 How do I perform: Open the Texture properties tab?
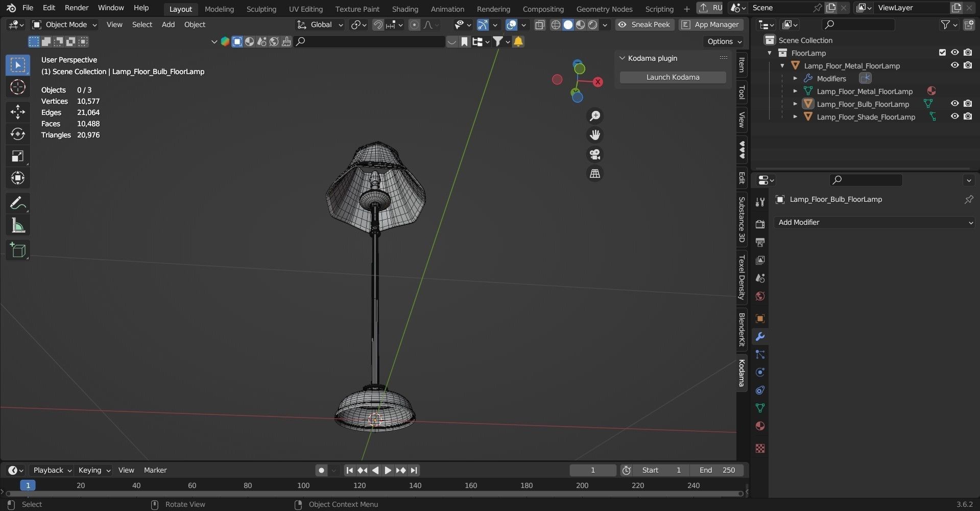coord(760,448)
